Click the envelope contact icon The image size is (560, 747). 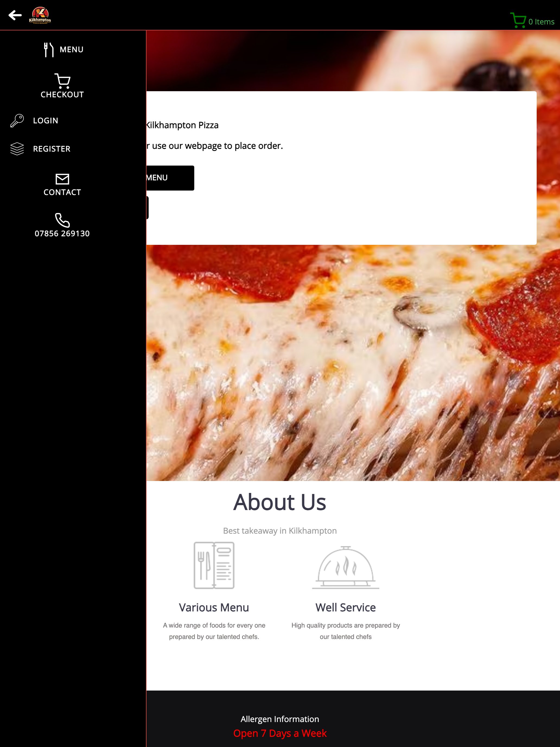[62, 179]
